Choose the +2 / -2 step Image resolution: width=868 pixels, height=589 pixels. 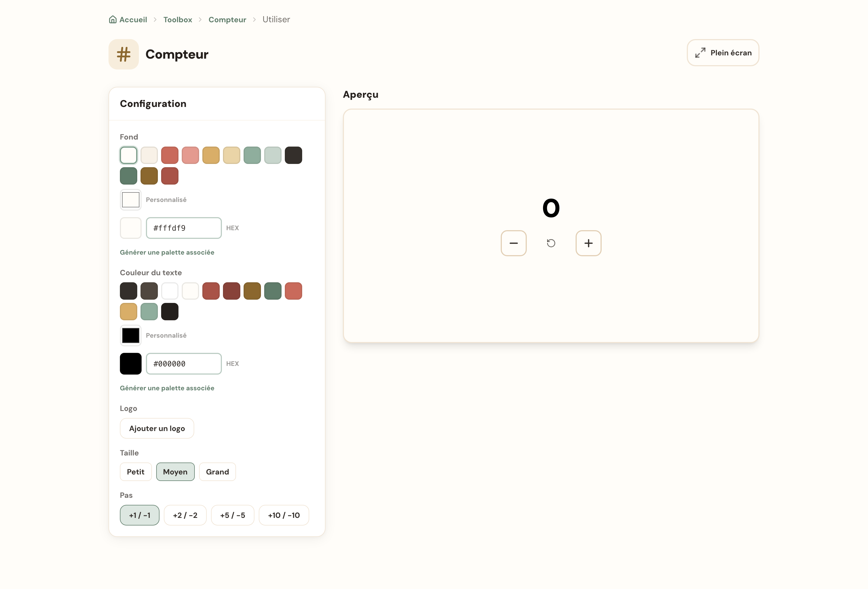pos(185,515)
